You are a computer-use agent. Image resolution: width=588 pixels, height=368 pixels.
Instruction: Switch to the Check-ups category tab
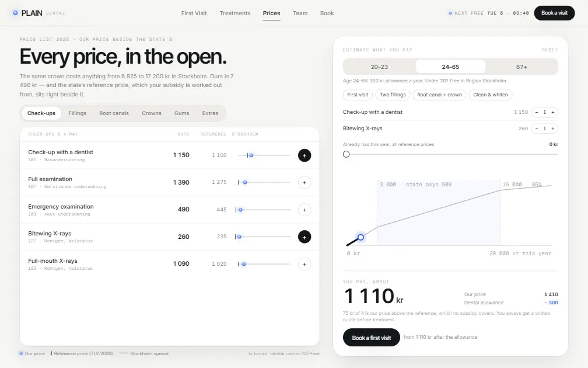tap(41, 113)
